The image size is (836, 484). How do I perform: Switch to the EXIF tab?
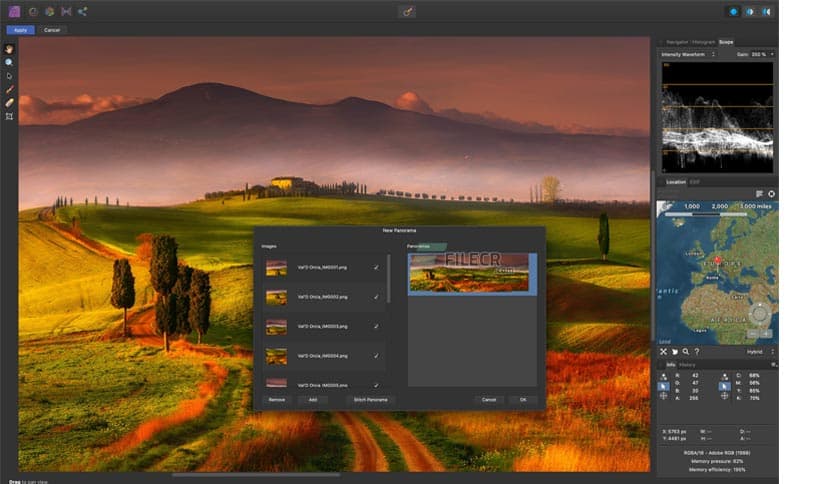(695, 182)
